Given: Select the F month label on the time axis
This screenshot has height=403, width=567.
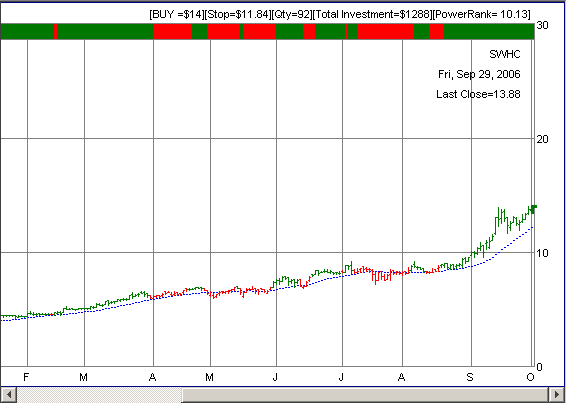Looking at the screenshot, I should (x=26, y=377).
